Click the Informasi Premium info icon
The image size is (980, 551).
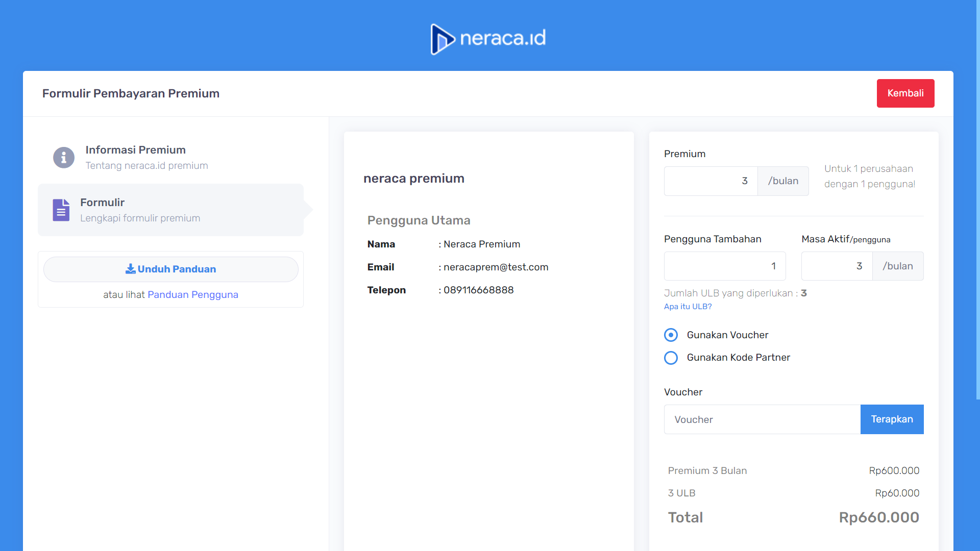click(x=64, y=158)
